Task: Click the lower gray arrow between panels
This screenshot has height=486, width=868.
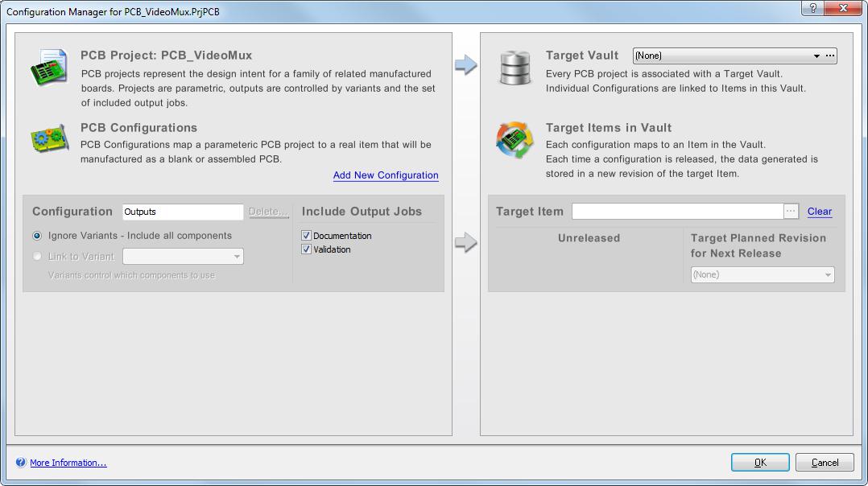Action: pyautogui.click(x=466, y=242)
